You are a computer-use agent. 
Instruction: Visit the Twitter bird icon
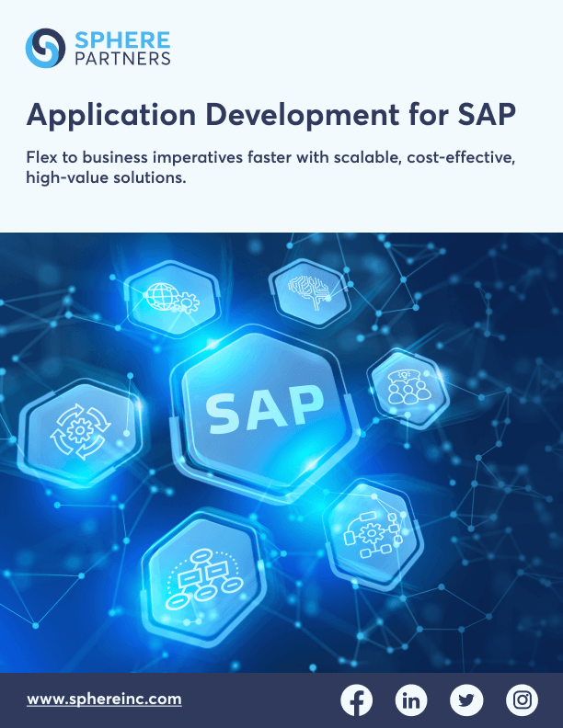tap(466, 700)
